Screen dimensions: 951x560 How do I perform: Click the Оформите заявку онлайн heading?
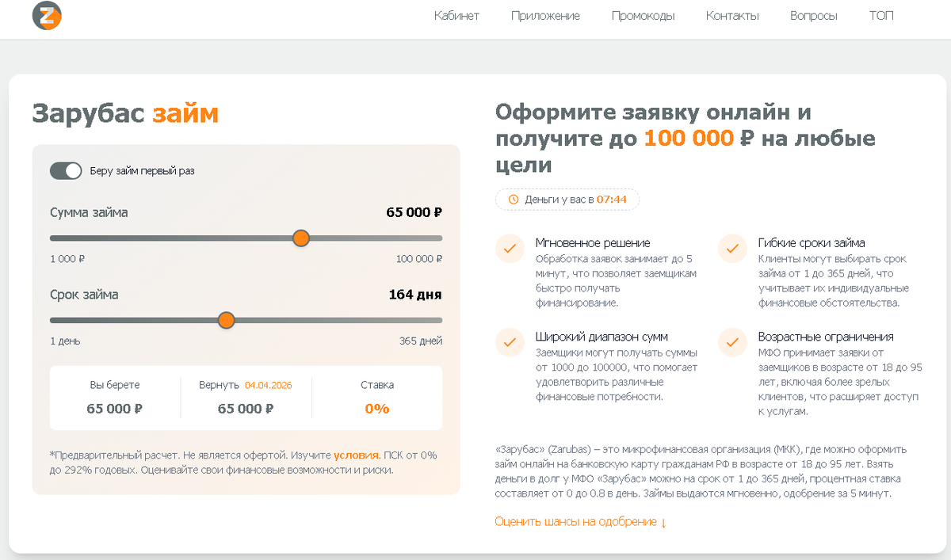686,138
